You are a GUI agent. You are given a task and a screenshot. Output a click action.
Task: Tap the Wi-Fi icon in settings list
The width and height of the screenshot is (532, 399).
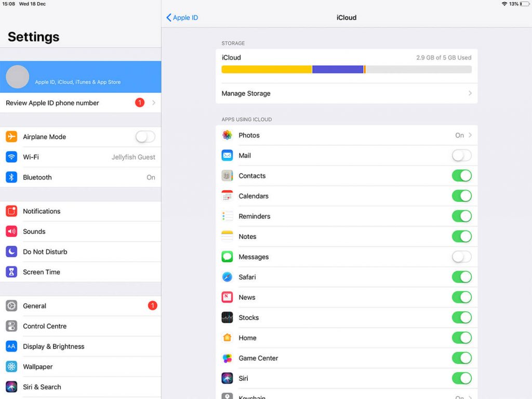point(11,157)
